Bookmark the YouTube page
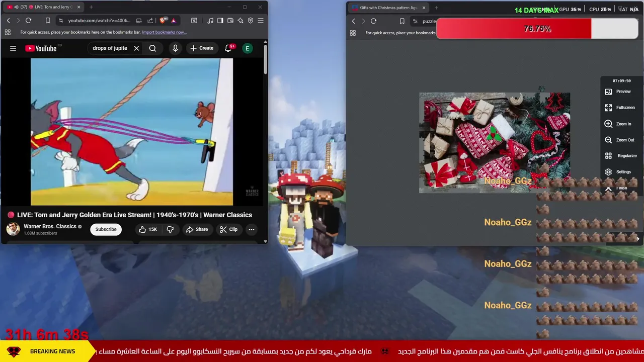 pyautogui.click(x=48, y=21)
